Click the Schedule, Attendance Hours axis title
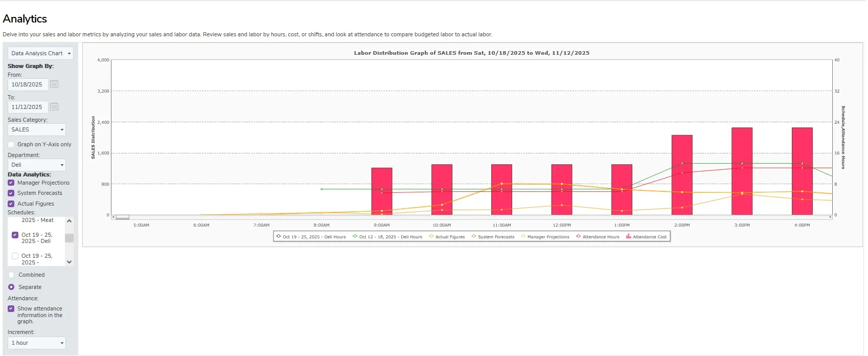Viewport: 868px width, 356px height. point(843,137)
